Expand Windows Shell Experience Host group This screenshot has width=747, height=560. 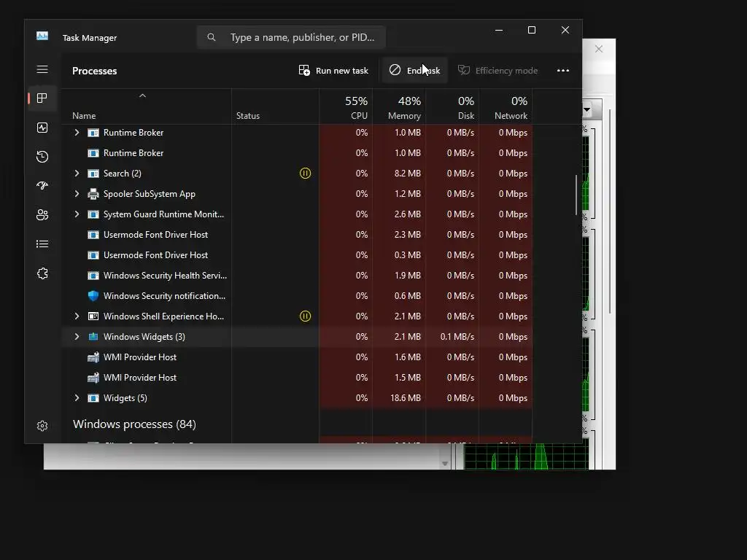[x=77, y=316]
